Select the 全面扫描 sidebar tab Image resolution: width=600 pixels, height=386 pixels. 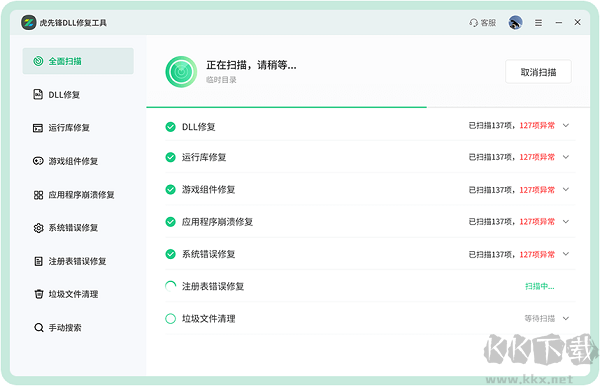[78, 61]
